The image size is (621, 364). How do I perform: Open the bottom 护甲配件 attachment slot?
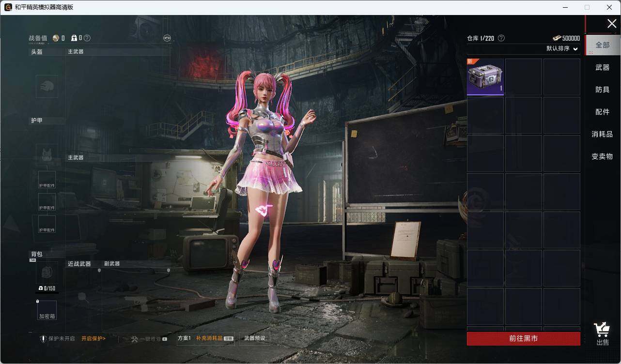(47, 224)
